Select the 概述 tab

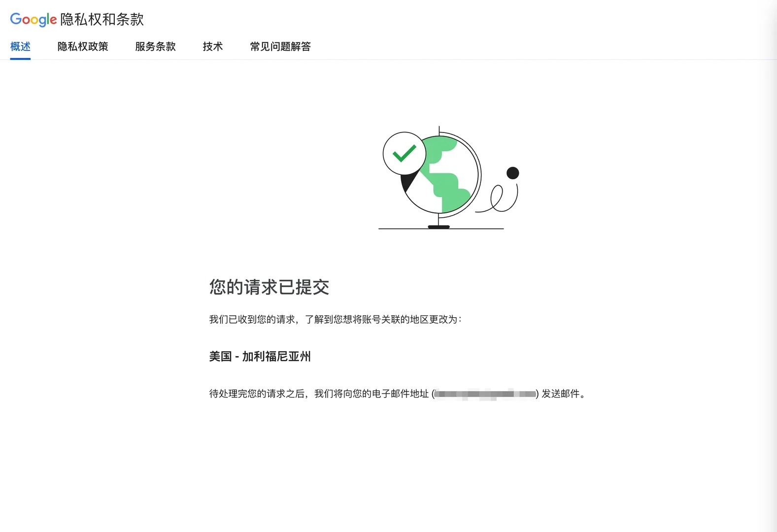pos(20,46)
